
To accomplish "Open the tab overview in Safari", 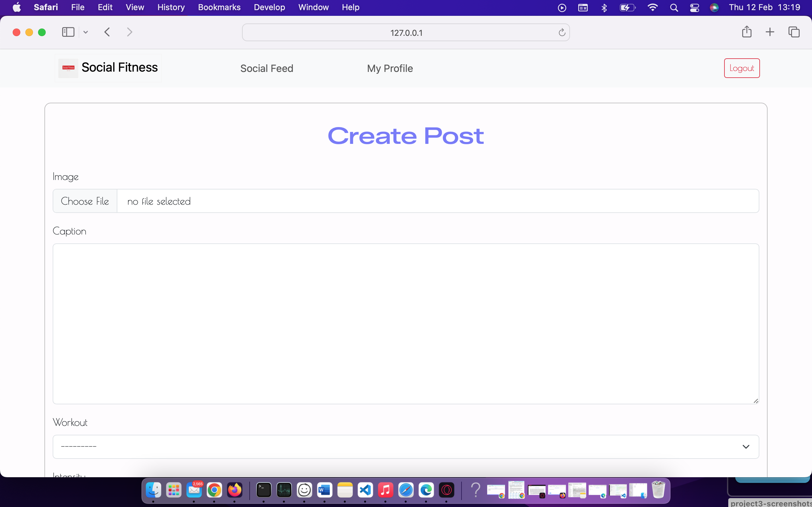I will [x=794, y=32].
